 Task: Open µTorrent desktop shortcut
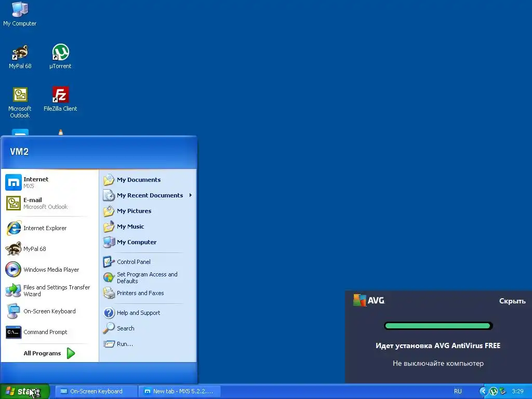tap(60, 57)
